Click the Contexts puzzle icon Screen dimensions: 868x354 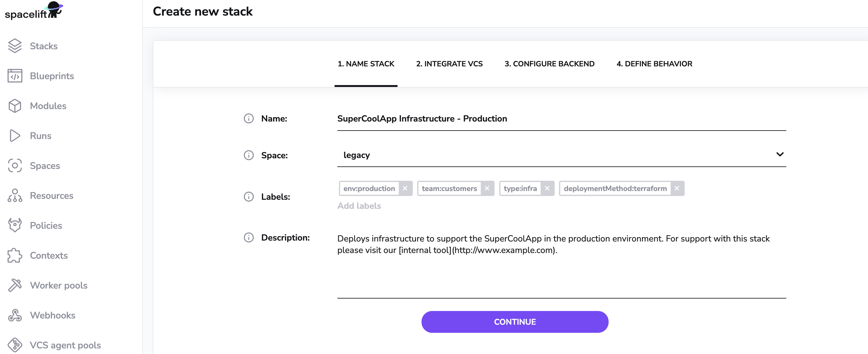pos(15,255)
